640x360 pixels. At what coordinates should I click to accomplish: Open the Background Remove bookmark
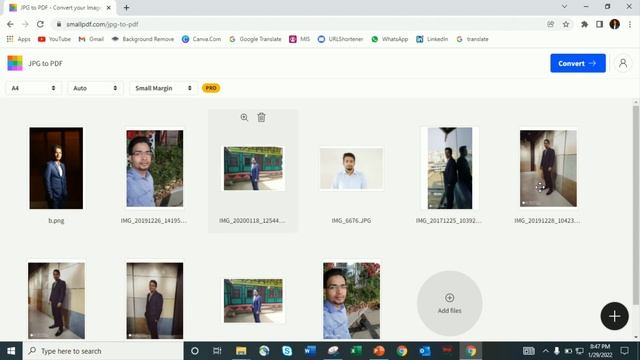143,39
